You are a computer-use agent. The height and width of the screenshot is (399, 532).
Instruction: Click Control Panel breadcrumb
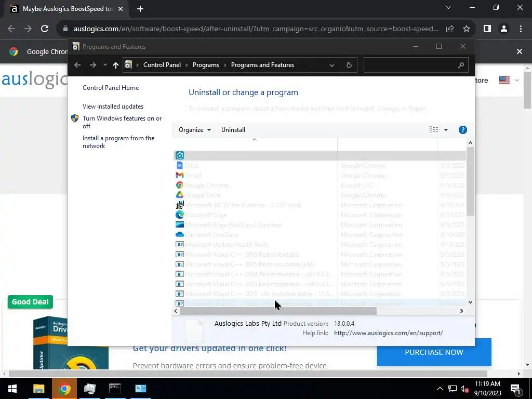(x=162, y=65)
